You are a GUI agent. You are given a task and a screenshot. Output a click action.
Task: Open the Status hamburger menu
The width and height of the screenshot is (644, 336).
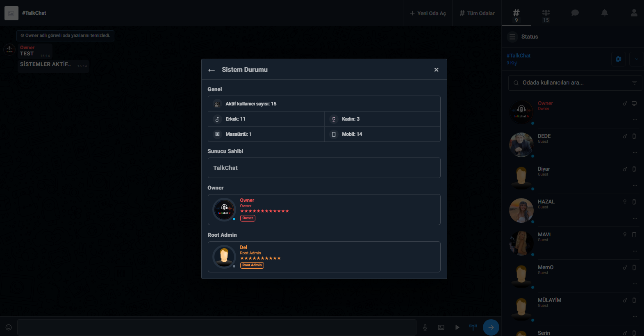coord(512,37)
